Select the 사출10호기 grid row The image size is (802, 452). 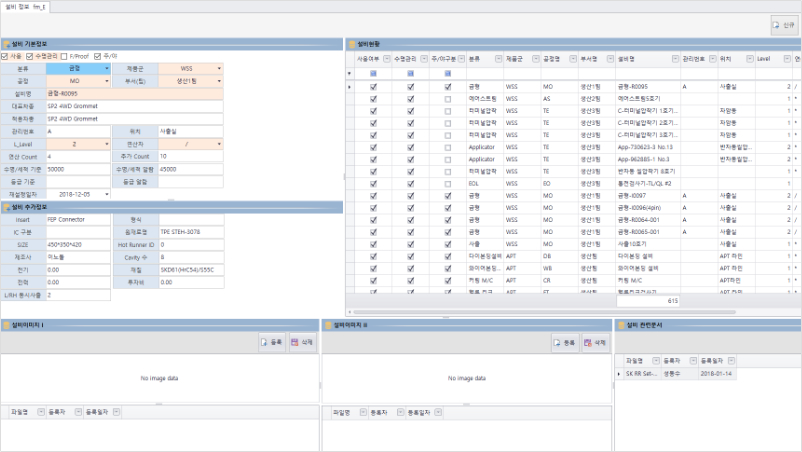tap(573, 244)
